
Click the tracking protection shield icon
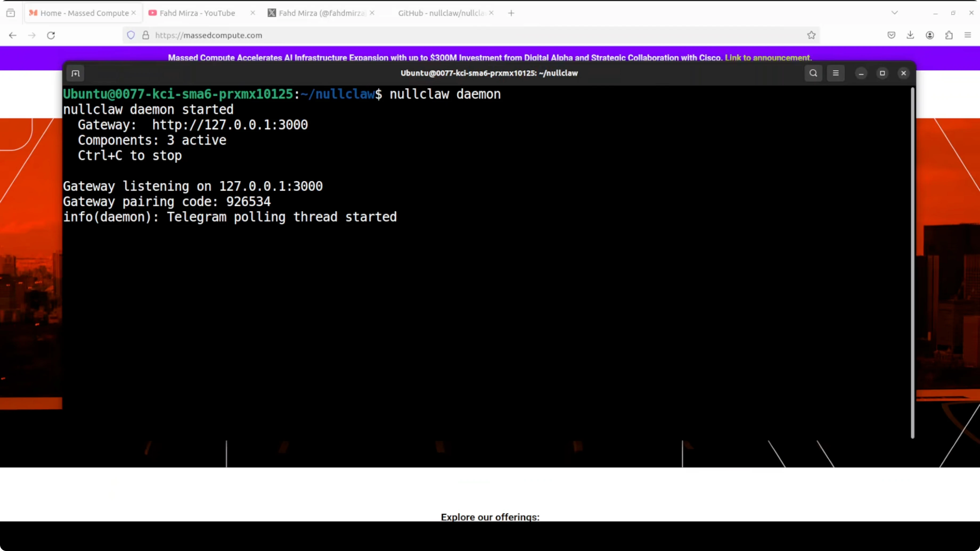point(131,35)
